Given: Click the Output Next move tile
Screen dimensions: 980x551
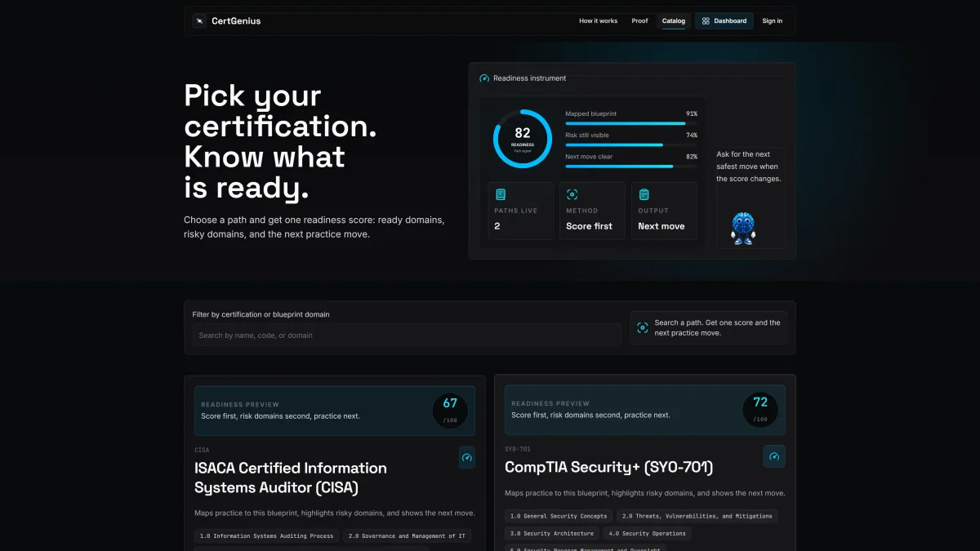Looking at the screenshot, I should click(665, 211).
